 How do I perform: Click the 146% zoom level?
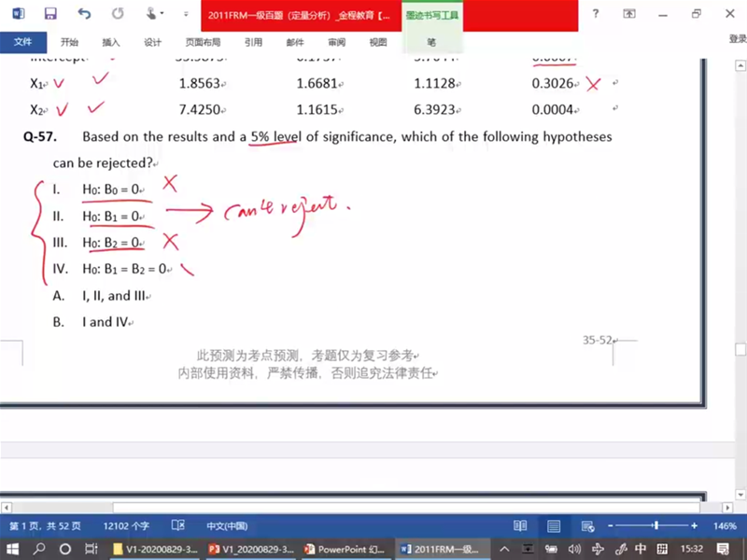(x=725, y=526)
